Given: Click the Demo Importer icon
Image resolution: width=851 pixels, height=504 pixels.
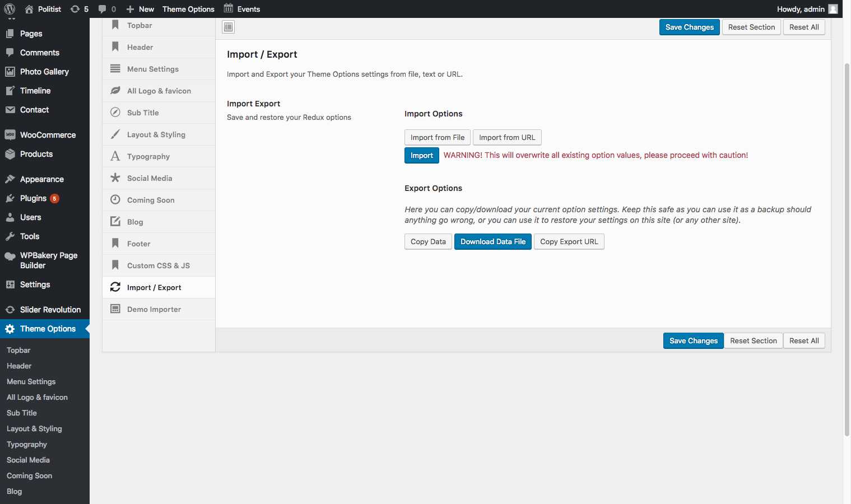Looking at the screenshot, I should [x=115, y=309].
